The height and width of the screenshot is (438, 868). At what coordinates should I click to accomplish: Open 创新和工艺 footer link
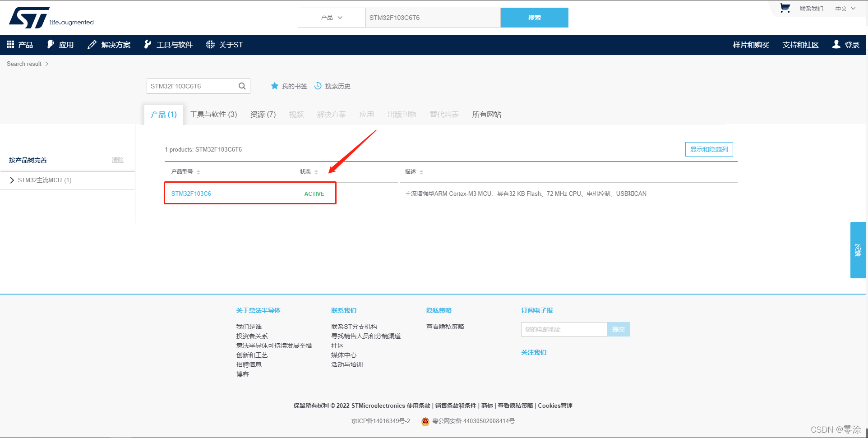click(252, 355)
